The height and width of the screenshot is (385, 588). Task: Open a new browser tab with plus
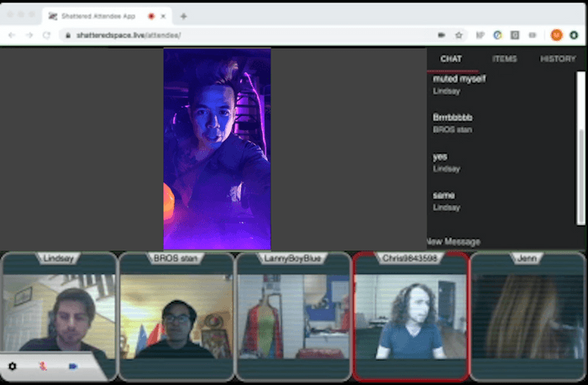[183, 16]
